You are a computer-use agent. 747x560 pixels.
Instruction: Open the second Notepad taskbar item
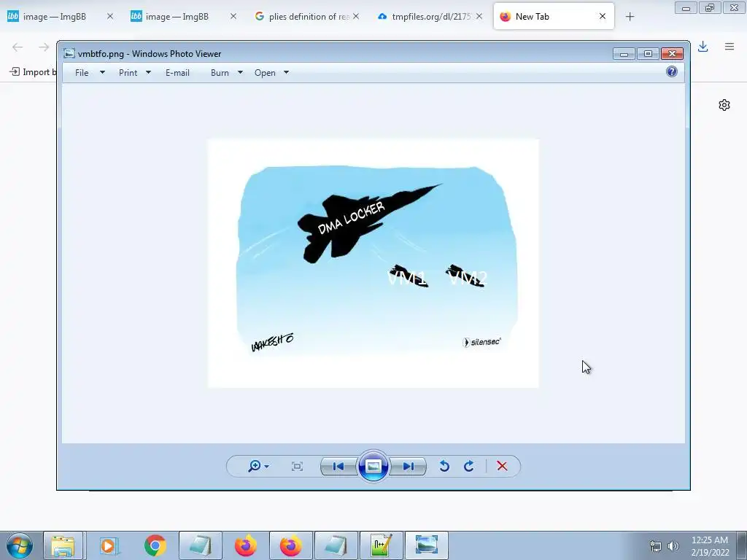(x=336, y=545)
